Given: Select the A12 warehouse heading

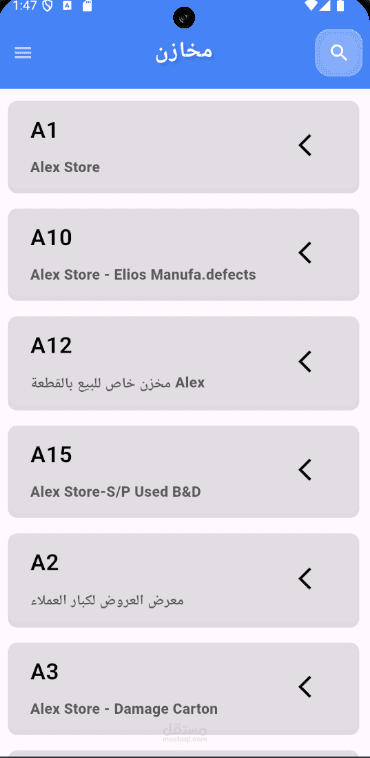Looking at the screenshot, I should (x=51, y=346).
